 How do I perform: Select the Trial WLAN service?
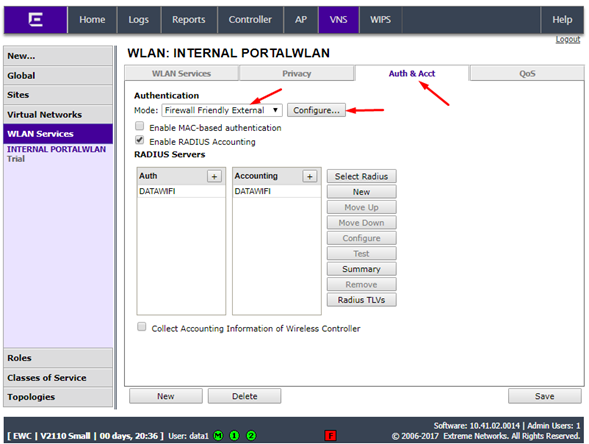coord(16,159)
